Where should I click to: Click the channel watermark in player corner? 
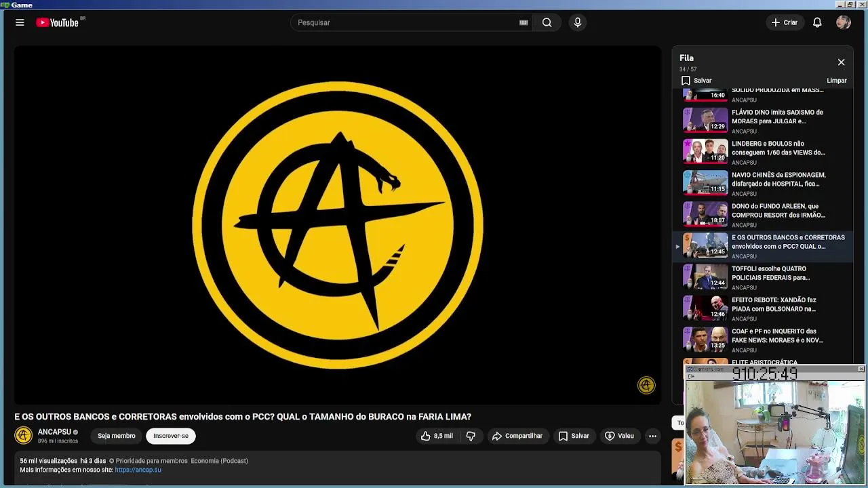point(646,385)
